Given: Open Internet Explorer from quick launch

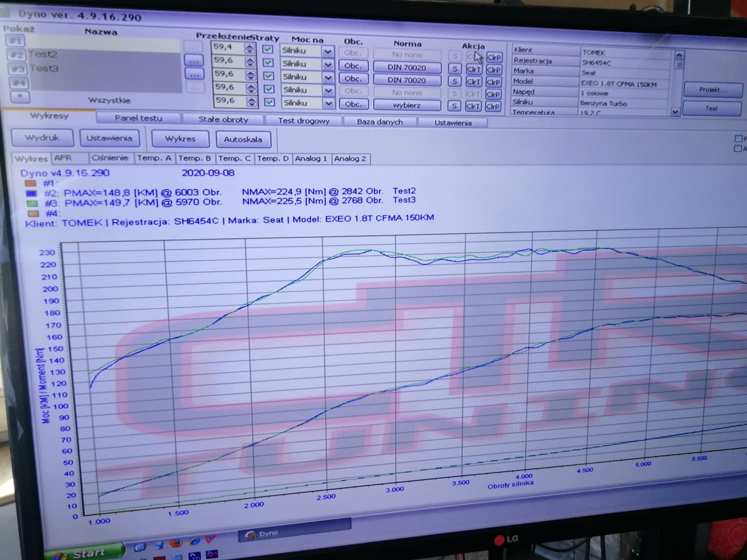Looking at the screenshot, I should click(x=195, y=541).
